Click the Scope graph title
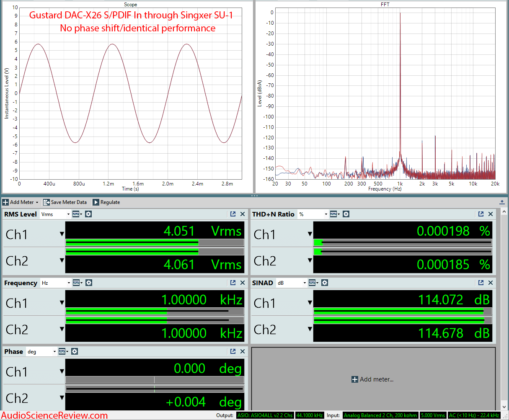This screenshot has height=420, width=509. tap(130, 5)
